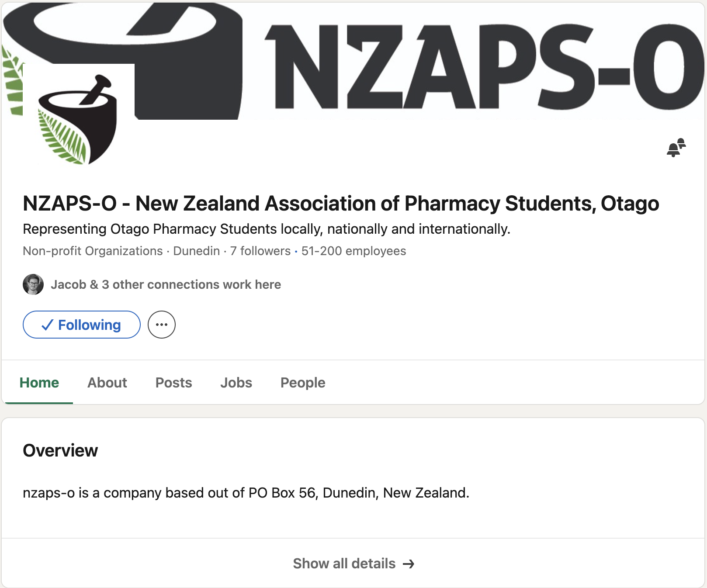Click the 7 followers text
The image size is (707, 588).
[x=260, y=251]
